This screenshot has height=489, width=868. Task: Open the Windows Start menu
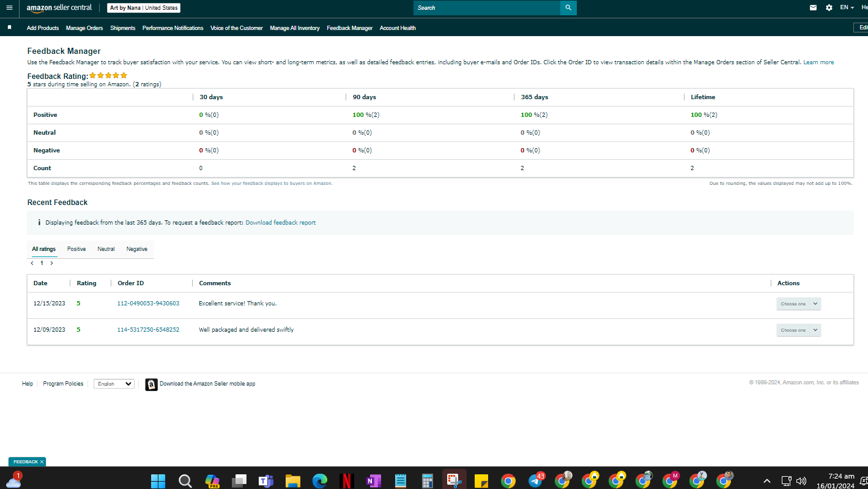(x=158, y=481)
